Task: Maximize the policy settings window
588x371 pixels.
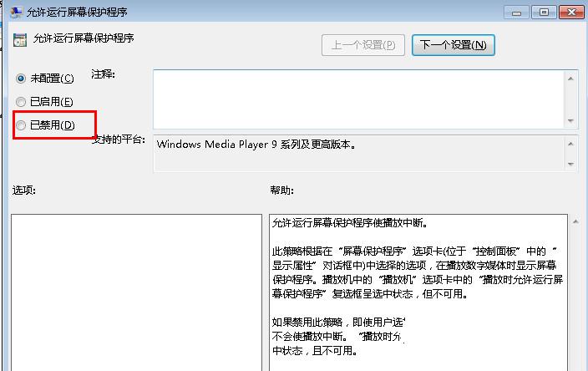Action: point(545,12)
